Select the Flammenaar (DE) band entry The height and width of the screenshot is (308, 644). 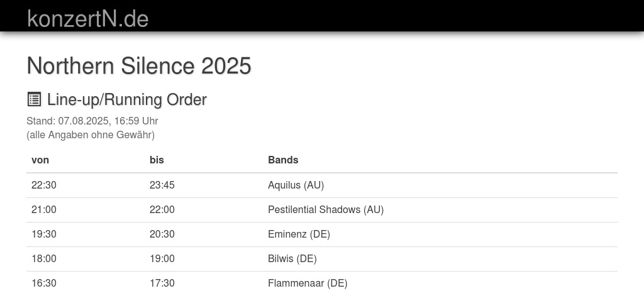pyautogui.click(x=307, y=283)
